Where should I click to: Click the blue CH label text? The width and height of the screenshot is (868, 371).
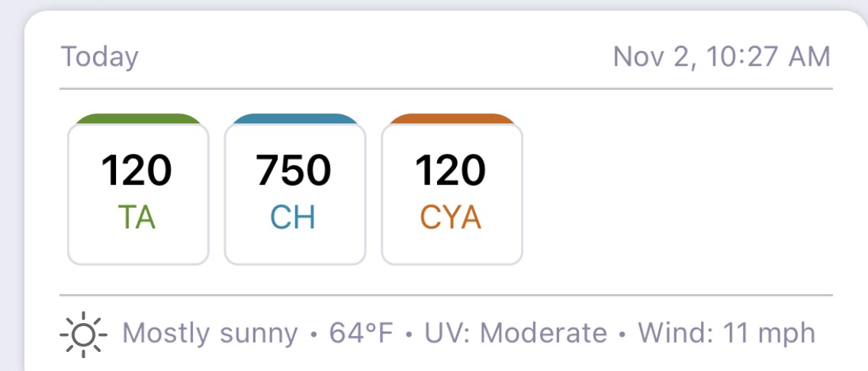293,218
